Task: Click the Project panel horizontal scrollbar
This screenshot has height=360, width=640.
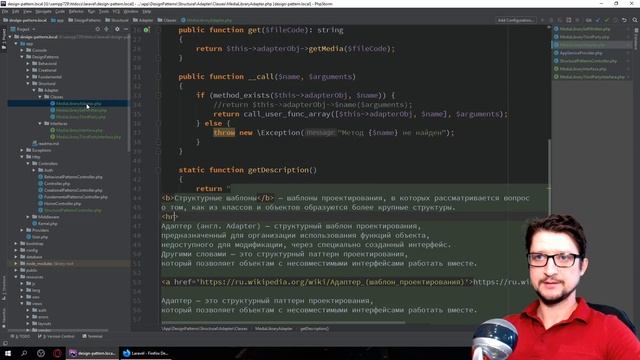Action: (58, 330)
